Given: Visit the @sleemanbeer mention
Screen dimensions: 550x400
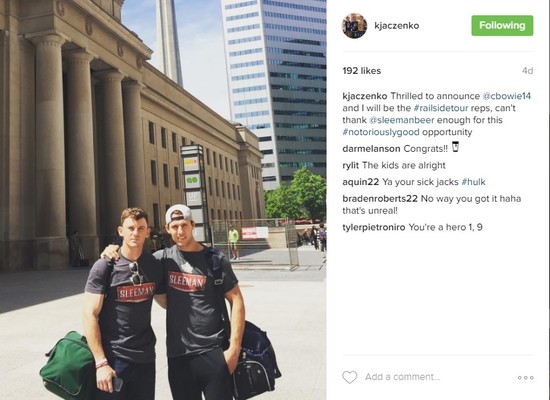Looking at the screenshot, I should [402, 120].
